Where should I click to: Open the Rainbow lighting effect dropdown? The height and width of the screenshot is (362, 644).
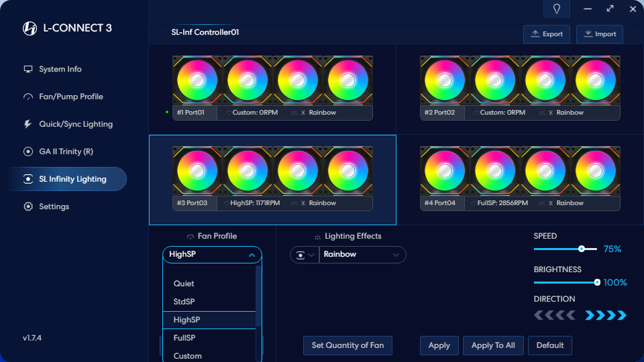pyautogui.click(x=363, y=255)
